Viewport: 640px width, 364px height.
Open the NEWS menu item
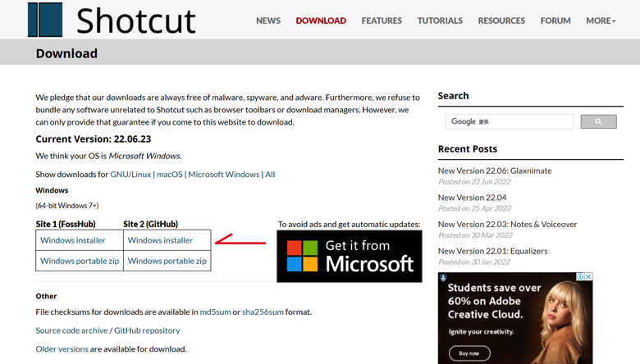coord(268,20)
